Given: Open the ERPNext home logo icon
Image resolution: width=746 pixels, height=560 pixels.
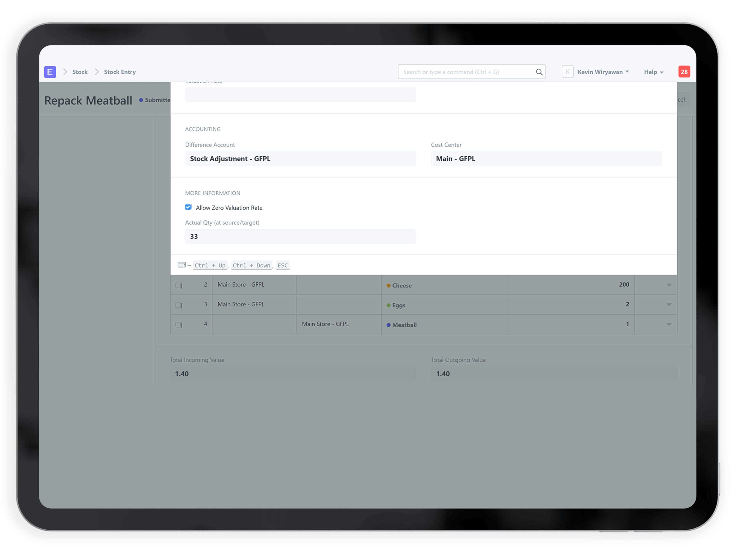Looking at the screenshot, I should click(50, 72).
